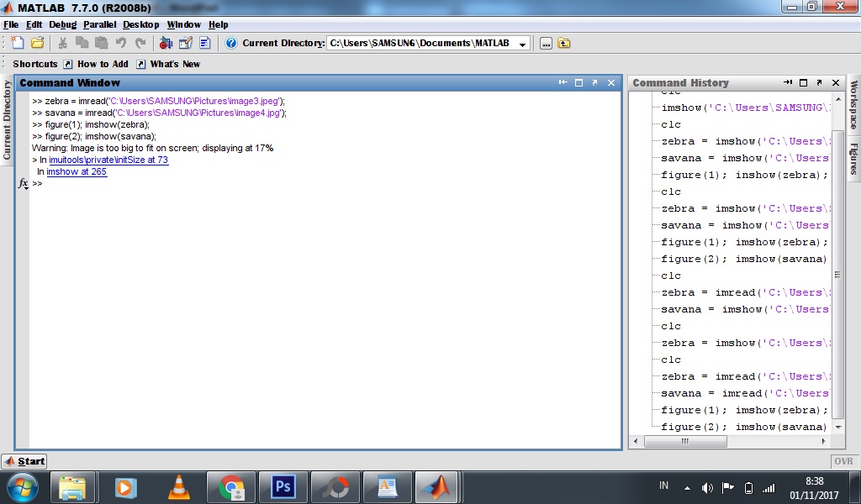Select 'savana = imread(' history entry
Viewport: 861px width, 504px height.
coord(745,393)
